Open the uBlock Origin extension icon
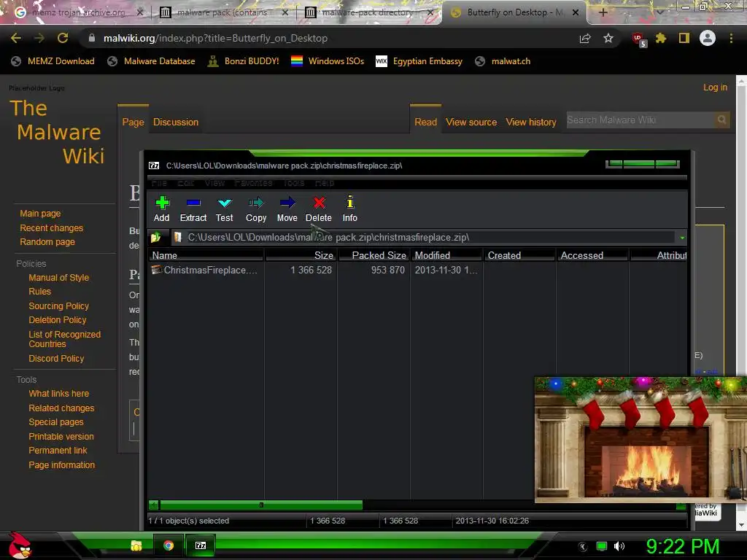 [638, 39]
